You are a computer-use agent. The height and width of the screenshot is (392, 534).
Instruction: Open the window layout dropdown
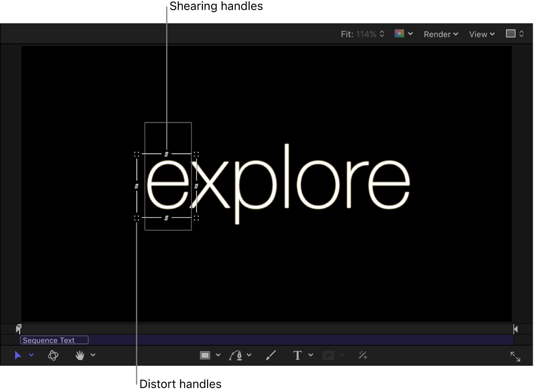515,34
